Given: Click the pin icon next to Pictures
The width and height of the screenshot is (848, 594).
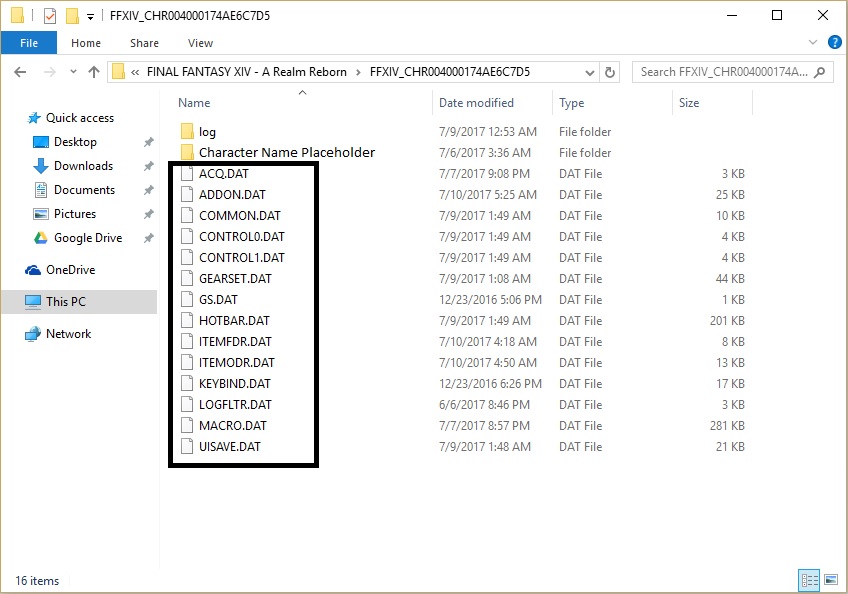Looking at the screenshot, I should [148, 214].
